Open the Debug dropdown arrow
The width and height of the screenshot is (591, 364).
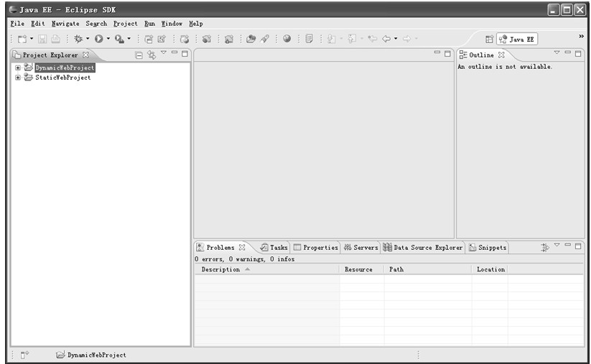88,39
